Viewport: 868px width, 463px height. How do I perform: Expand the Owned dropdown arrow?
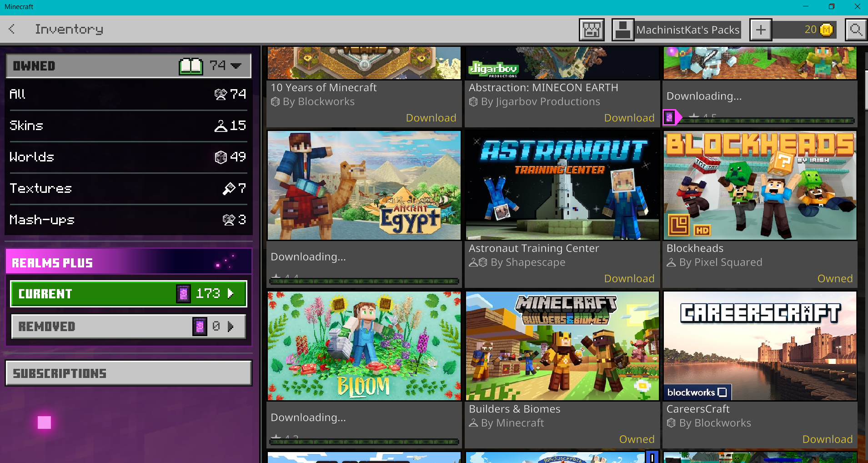(236, 66)
